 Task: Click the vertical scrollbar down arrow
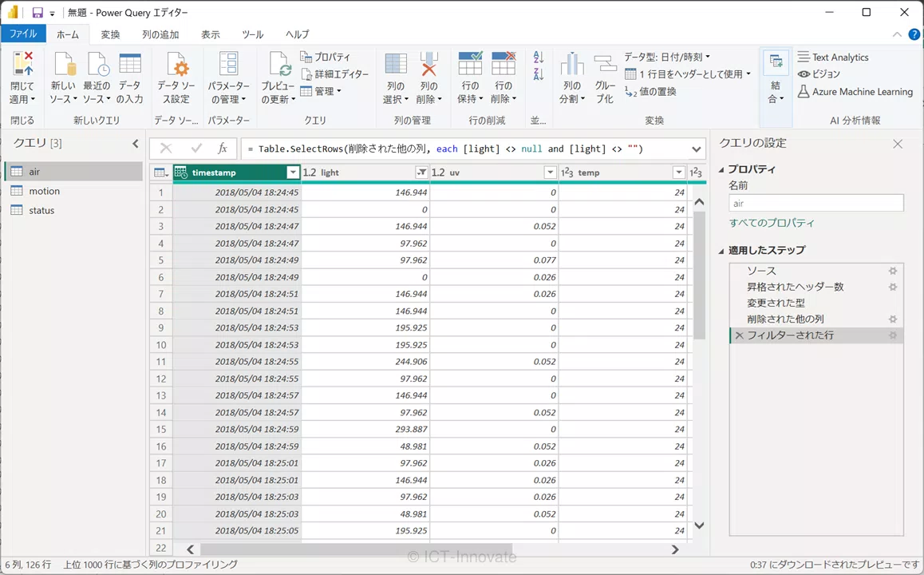699,525
